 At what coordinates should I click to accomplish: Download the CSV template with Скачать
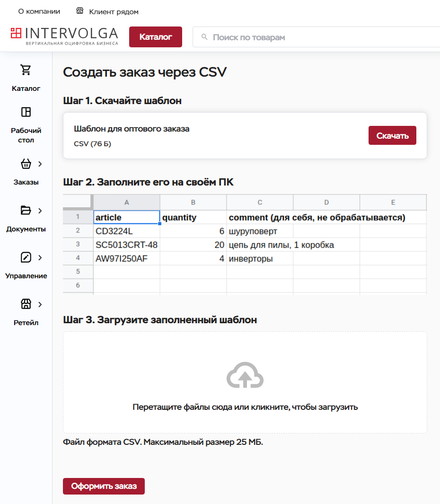click(x=392, y=135)
